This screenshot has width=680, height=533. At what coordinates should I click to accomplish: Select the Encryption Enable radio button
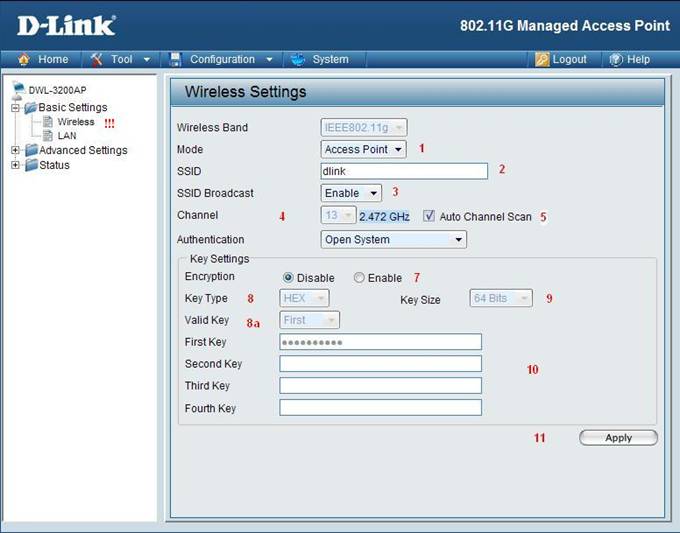359,278
